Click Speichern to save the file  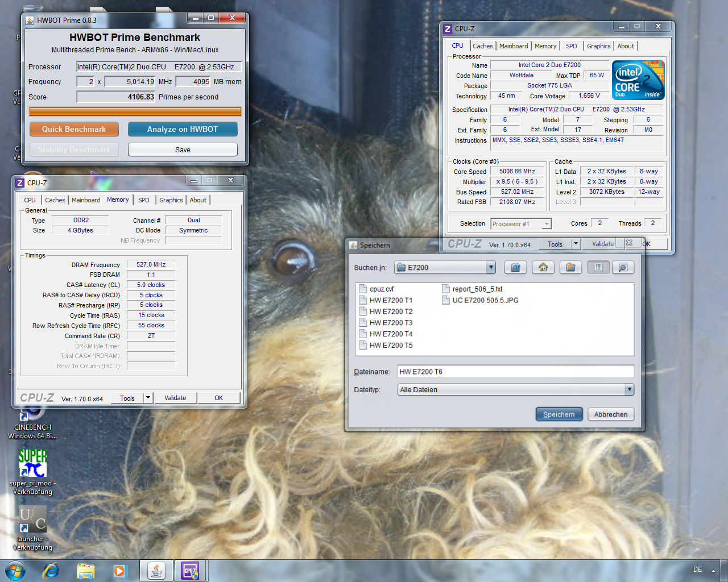[559, 414]
